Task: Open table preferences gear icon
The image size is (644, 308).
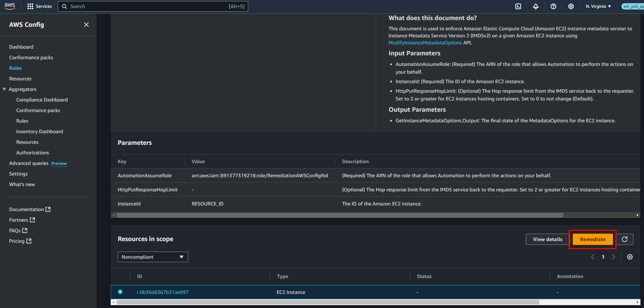Action: pyautogui.click(x=630, y=257)
